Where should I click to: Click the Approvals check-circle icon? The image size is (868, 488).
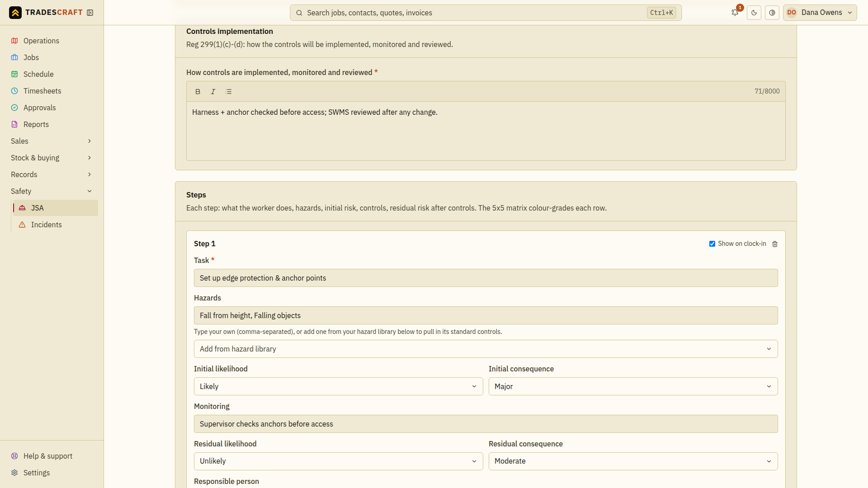pyautogui.click(x=14, y=108)
